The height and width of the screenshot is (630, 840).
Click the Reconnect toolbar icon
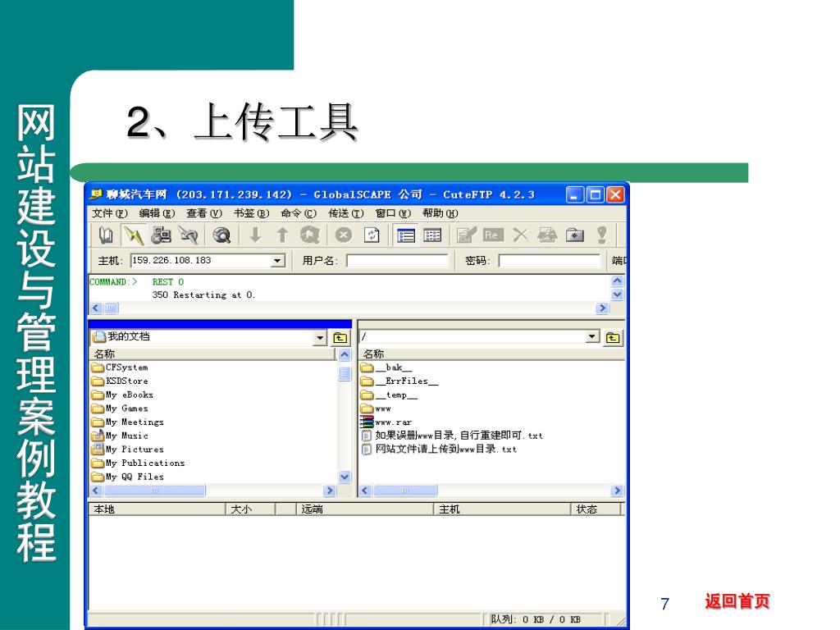click(x=189, y=235)
